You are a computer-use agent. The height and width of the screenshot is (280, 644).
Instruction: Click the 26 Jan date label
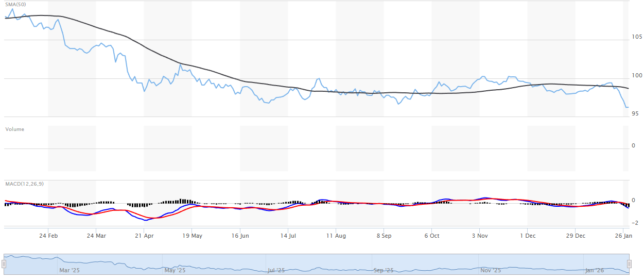623,236
